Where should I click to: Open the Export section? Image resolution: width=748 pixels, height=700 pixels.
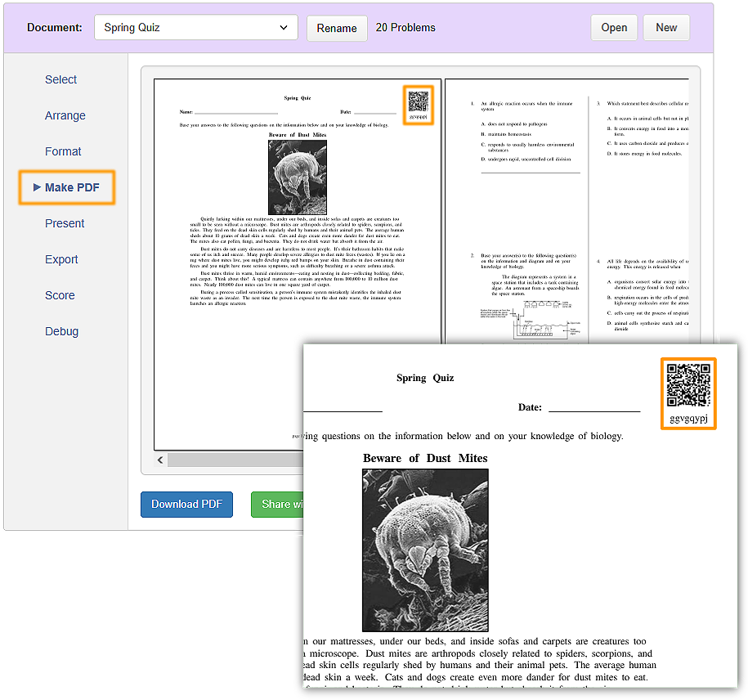tap(61, 259)
